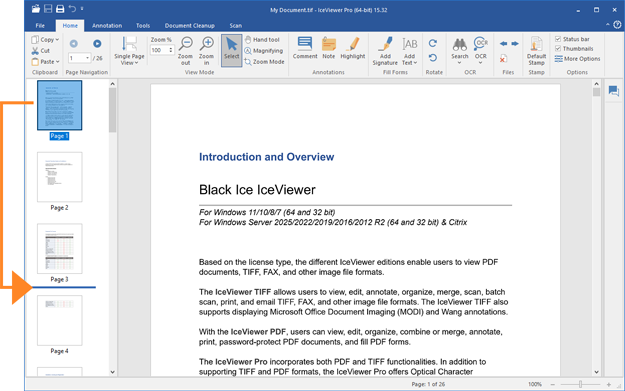Activate Zoom Mode
This screenshot has width=625, height=391.
tap(264, 62)
